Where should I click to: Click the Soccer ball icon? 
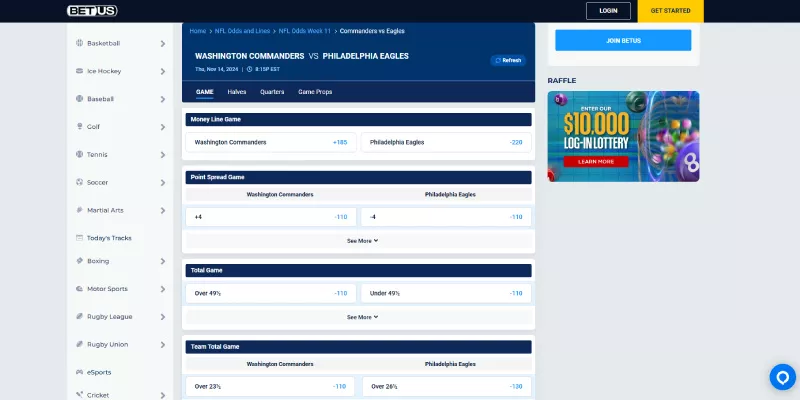point(79,182)
